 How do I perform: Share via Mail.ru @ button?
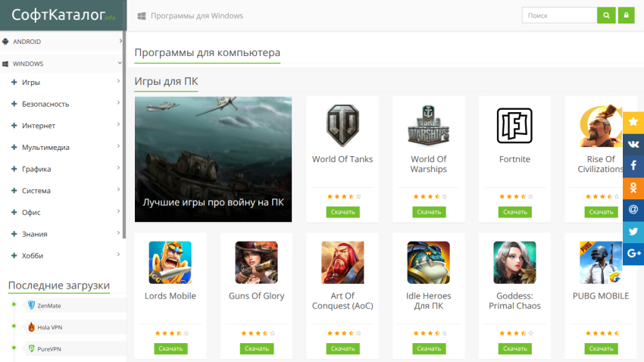click(633, 210)
